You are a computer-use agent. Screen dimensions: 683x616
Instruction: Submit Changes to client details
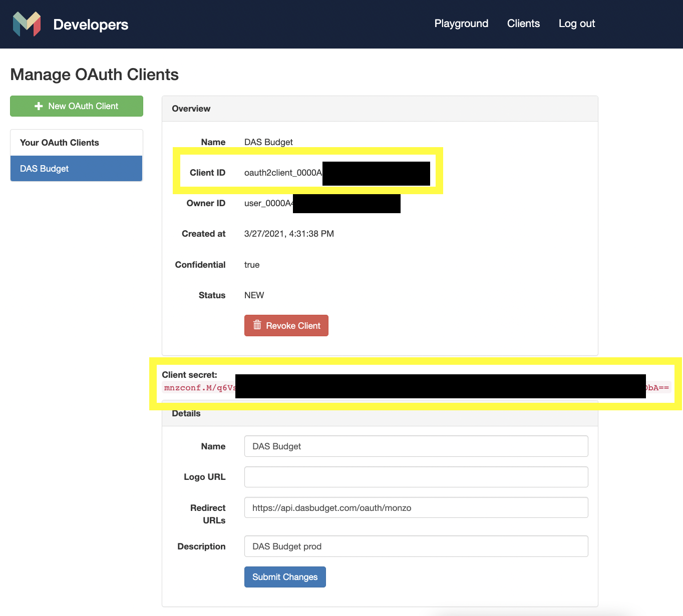[x=285, y=577]
